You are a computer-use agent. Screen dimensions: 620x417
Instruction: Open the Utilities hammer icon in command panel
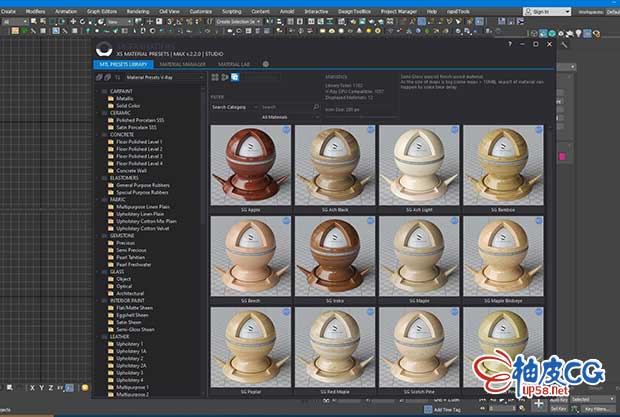click(564, 45)
